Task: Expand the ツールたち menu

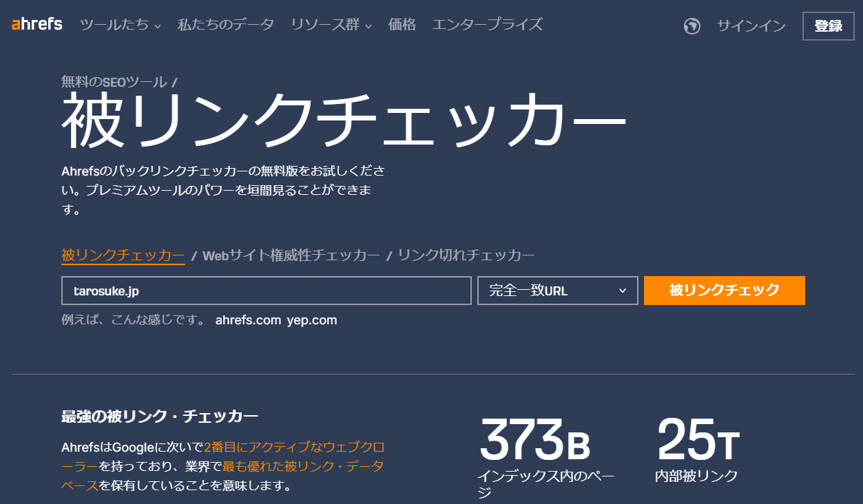Action: point(121,25)
